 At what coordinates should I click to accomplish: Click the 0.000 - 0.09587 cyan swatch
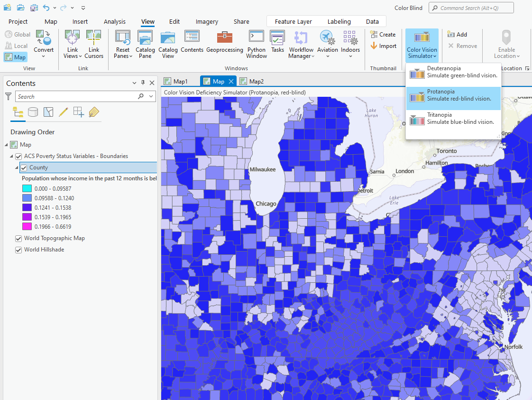click(27, 188)
